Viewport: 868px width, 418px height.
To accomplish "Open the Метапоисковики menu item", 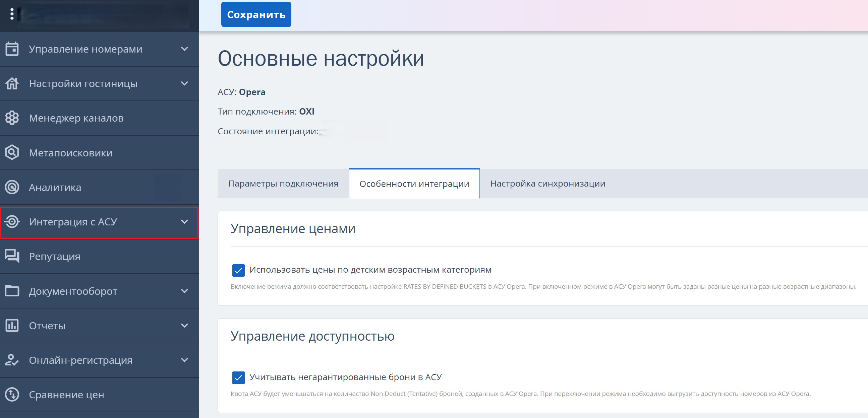I will tap(99, 153).
